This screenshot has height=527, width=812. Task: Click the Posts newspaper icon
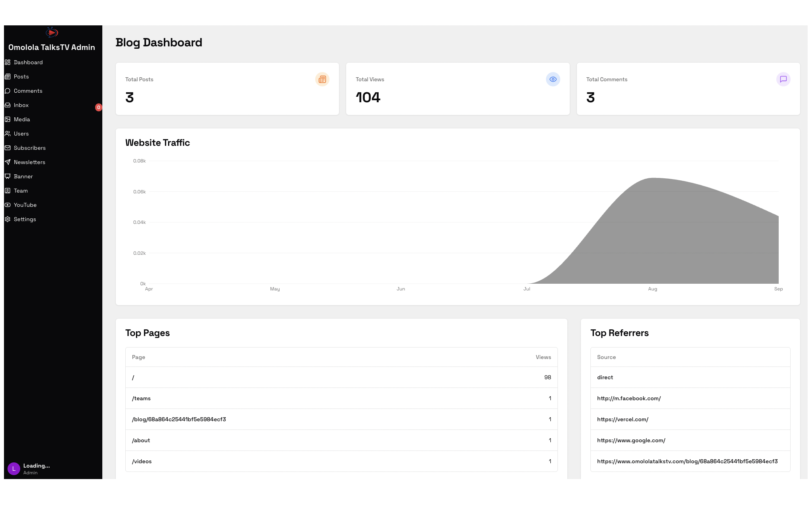point(8,76)
